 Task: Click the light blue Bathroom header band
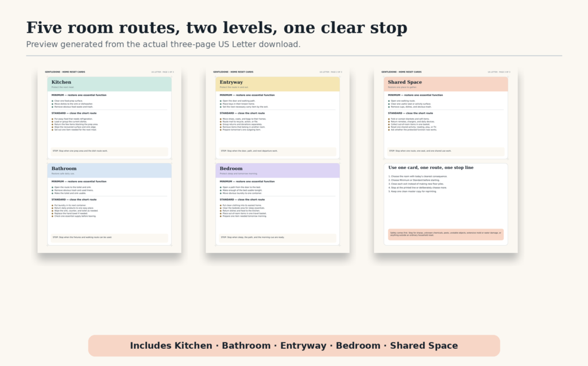point(110,171)
